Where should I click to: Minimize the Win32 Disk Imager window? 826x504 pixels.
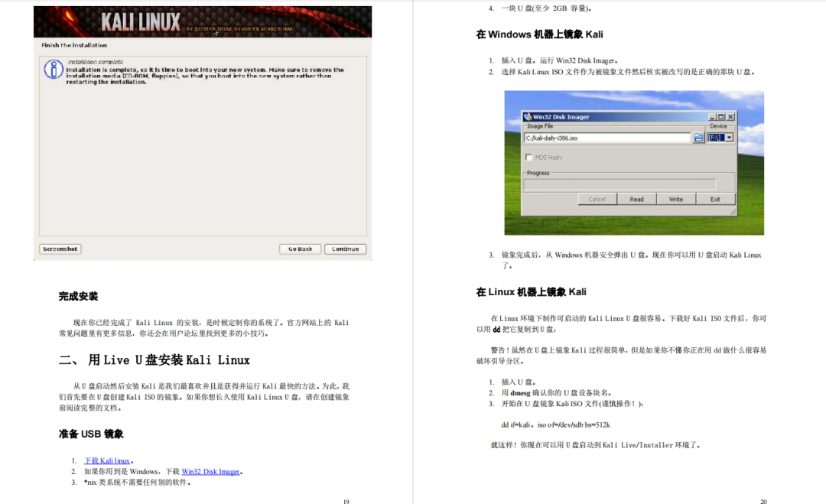click(x=712, y=117)
